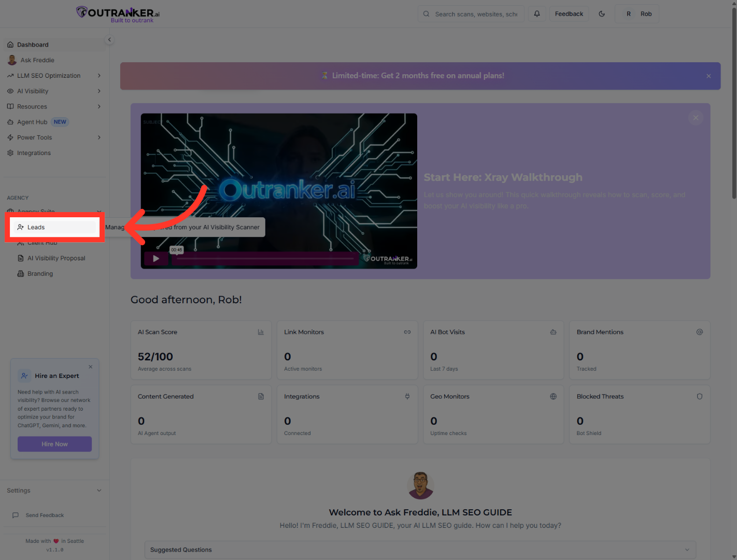Click the Feedback button in the header
The image size is (737, 560).
569,14
